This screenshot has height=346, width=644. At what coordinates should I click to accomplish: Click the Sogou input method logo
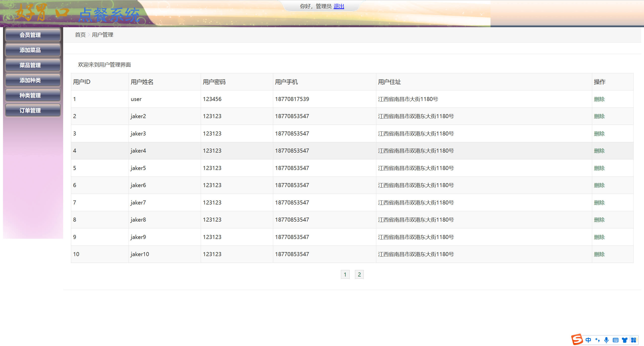(577, 339)
